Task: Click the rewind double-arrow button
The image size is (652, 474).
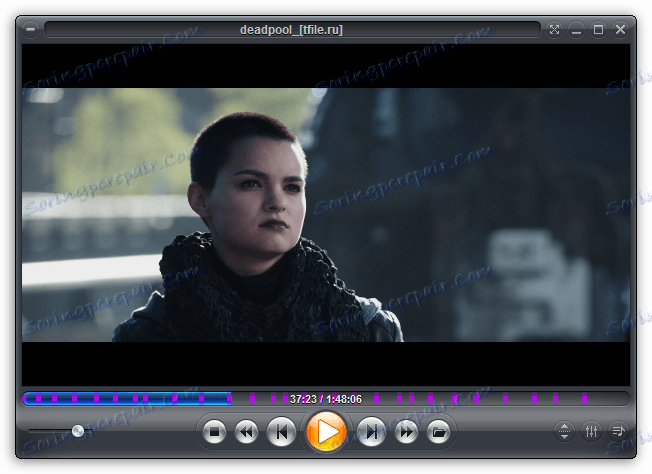Action: [246, 432]
